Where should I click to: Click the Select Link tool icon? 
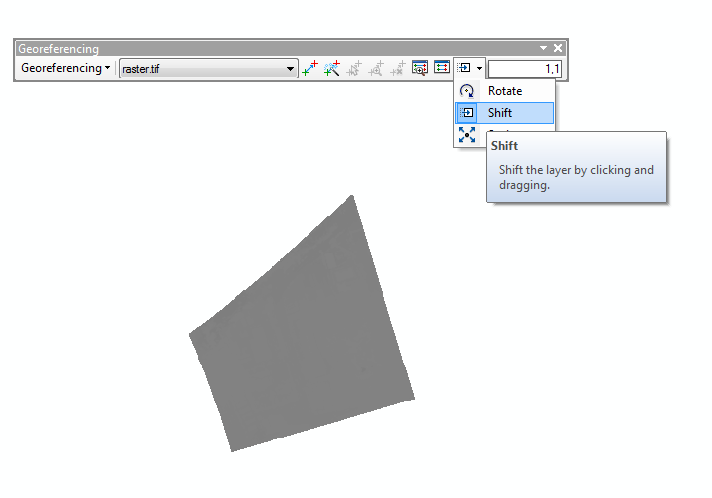point(354,68)
